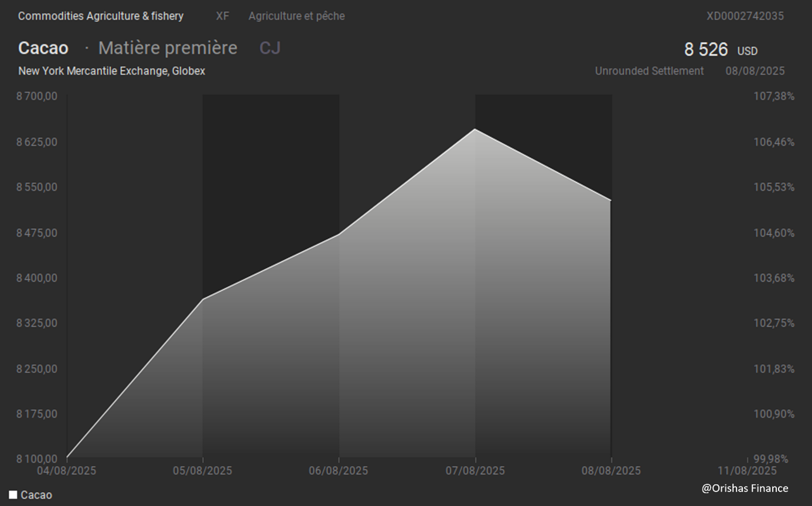812x506 pixels.
Task: Click the 100,90% right-axis label
Action: click(x=774, y=414)
